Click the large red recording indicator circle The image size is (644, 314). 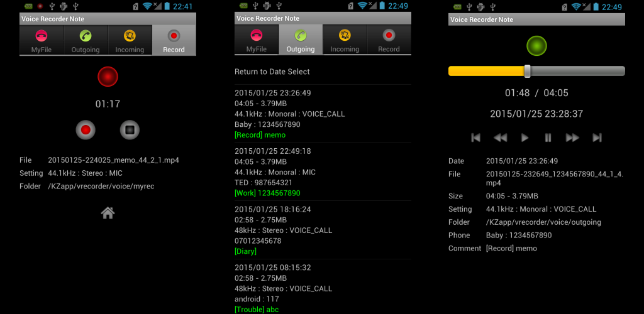pyautogui.click(x=108, y=77)
